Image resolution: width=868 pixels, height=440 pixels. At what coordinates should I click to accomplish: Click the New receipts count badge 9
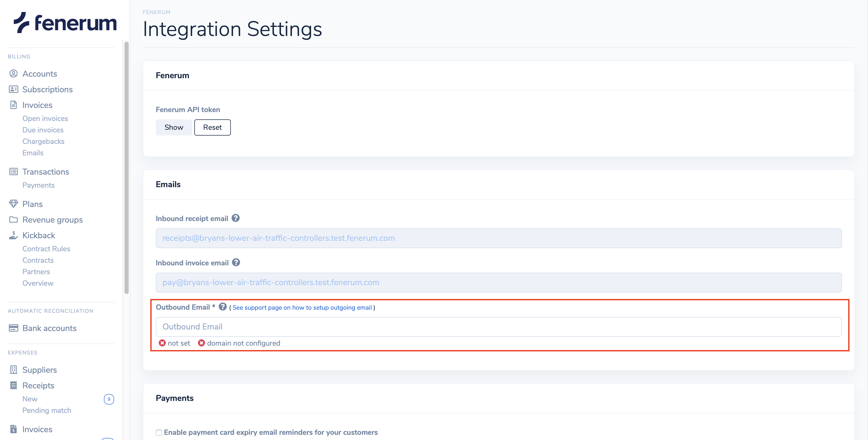[109, 399]
